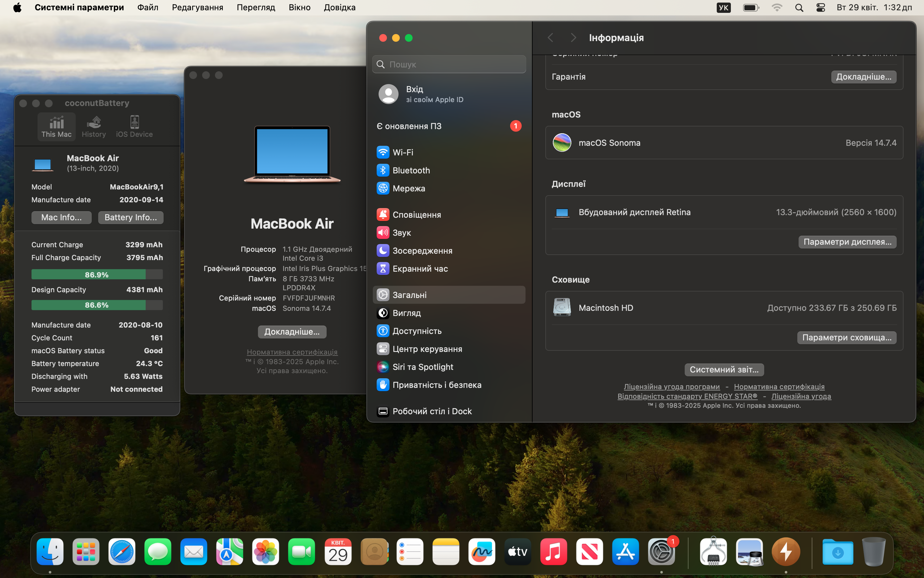Open Launchpad from the Dock
924x578 pixels.
point(86,552)
